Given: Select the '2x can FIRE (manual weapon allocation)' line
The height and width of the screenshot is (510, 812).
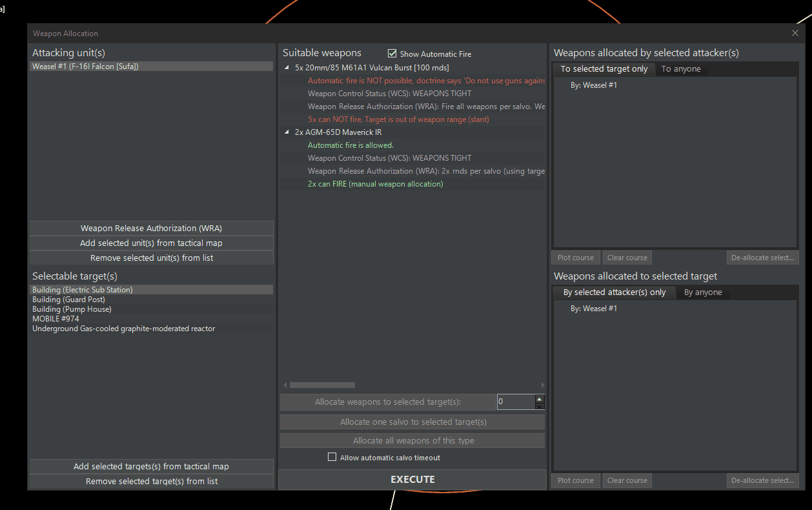Looking at the screenshot, I should [376, 184].
